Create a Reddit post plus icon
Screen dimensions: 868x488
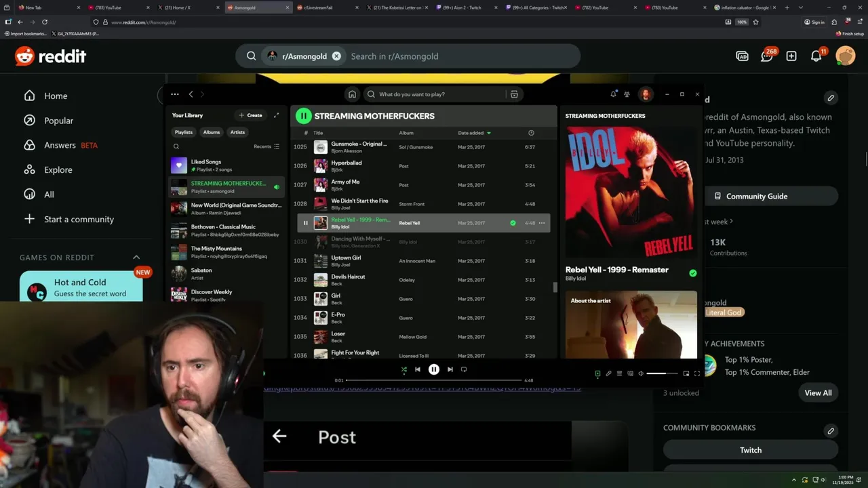pyautogui.click(x=791, y=56)
